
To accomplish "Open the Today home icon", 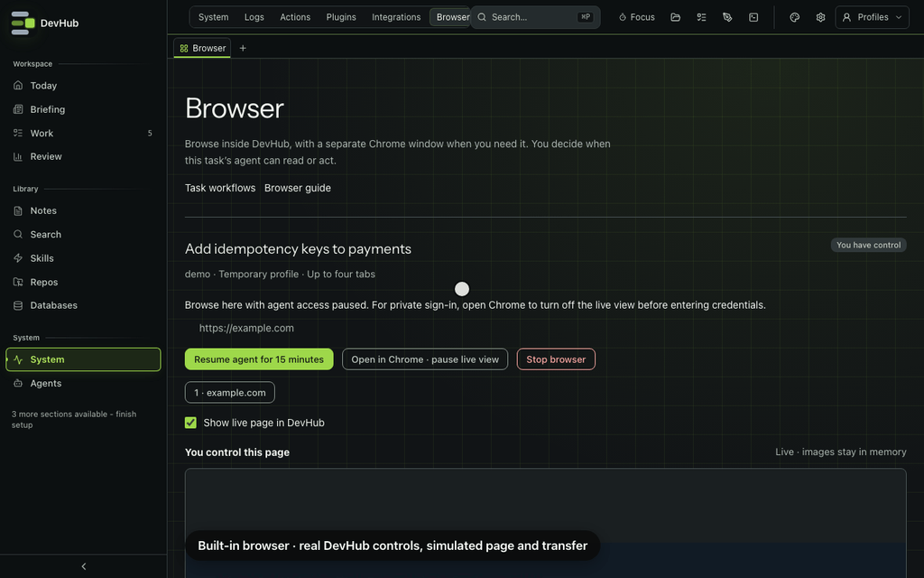I will coord(18,86).
